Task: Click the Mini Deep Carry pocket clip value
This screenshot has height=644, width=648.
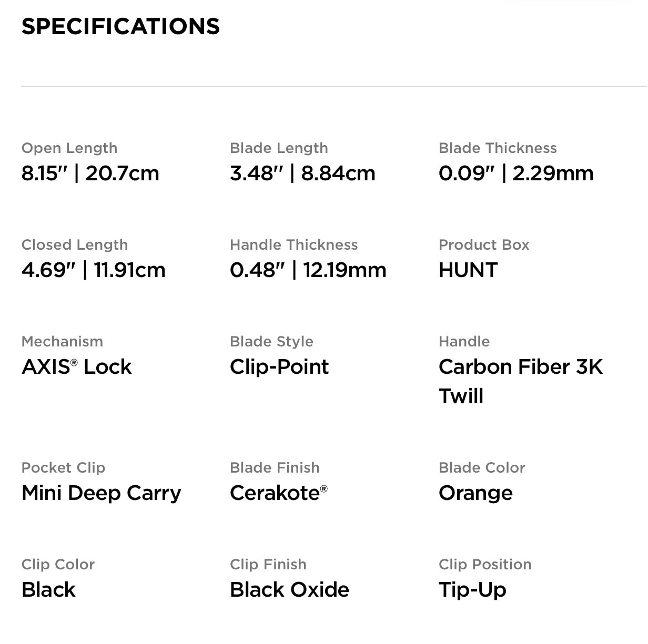Action: click(101, 493)
